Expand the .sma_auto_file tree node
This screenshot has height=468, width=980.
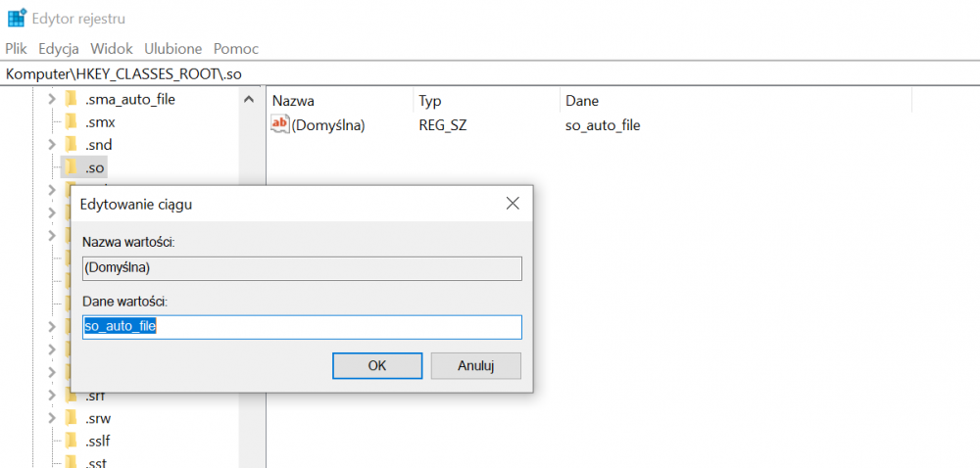coord(52,99)
